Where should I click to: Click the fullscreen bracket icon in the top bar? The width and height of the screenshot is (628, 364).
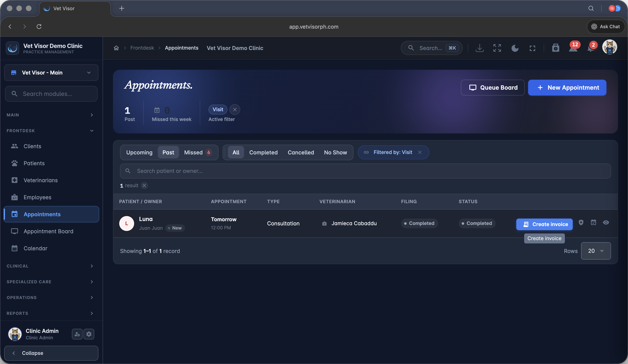[x=532, y=48]
